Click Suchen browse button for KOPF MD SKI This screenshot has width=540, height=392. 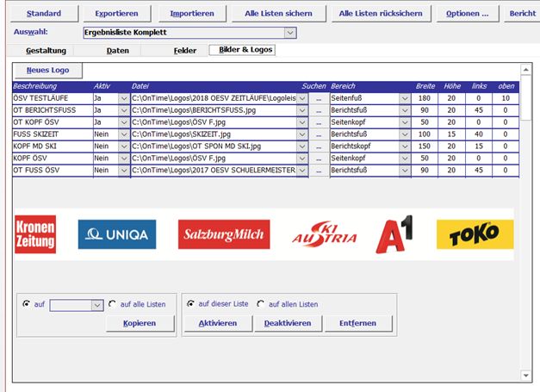319,146
